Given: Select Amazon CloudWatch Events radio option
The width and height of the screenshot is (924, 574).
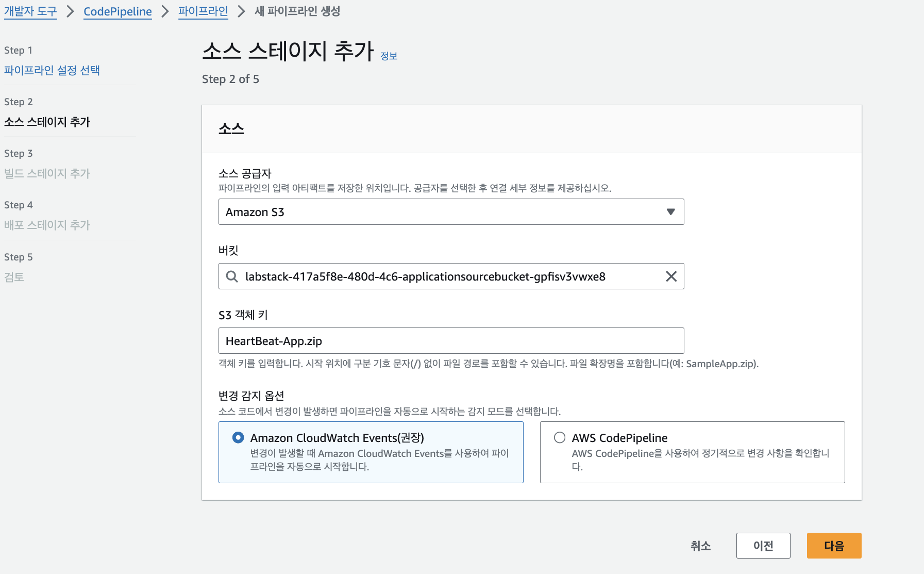Looking at the screenshot, I should 238,437.
